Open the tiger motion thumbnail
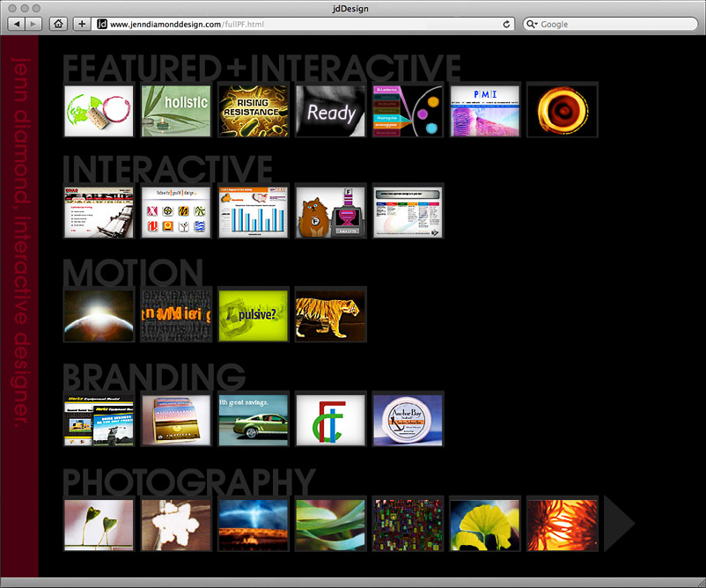 click(330, 315)
